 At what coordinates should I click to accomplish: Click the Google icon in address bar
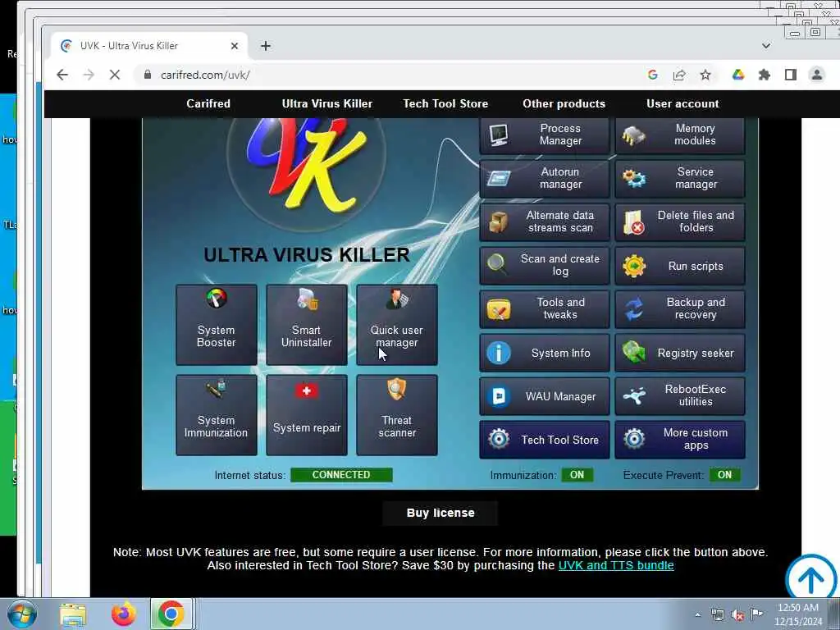[652, 75]
